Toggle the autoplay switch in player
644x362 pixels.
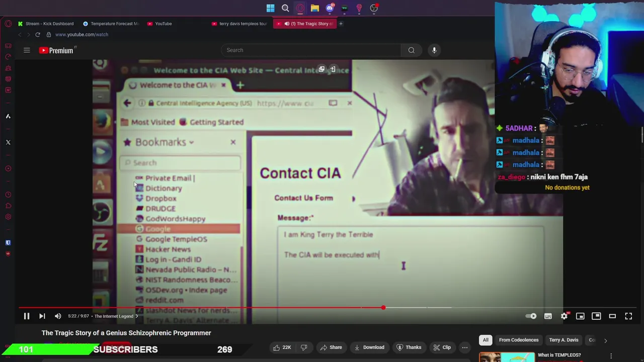coord(531,316)
